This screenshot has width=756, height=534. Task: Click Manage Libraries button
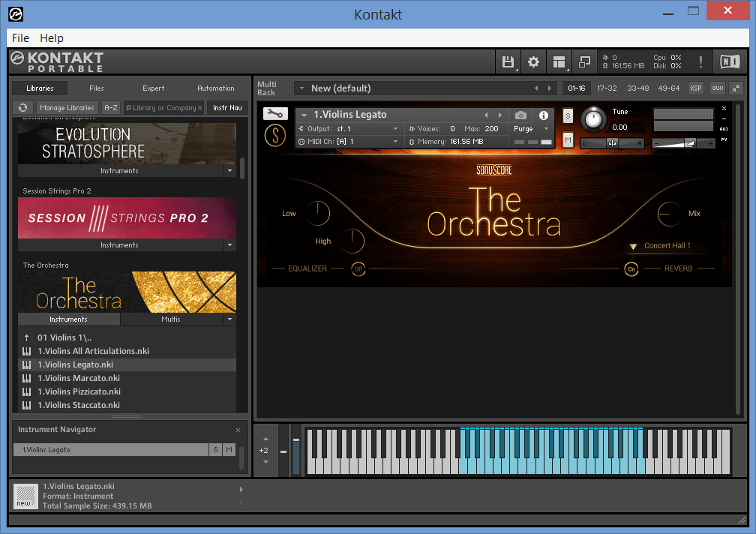pos(67,107)
